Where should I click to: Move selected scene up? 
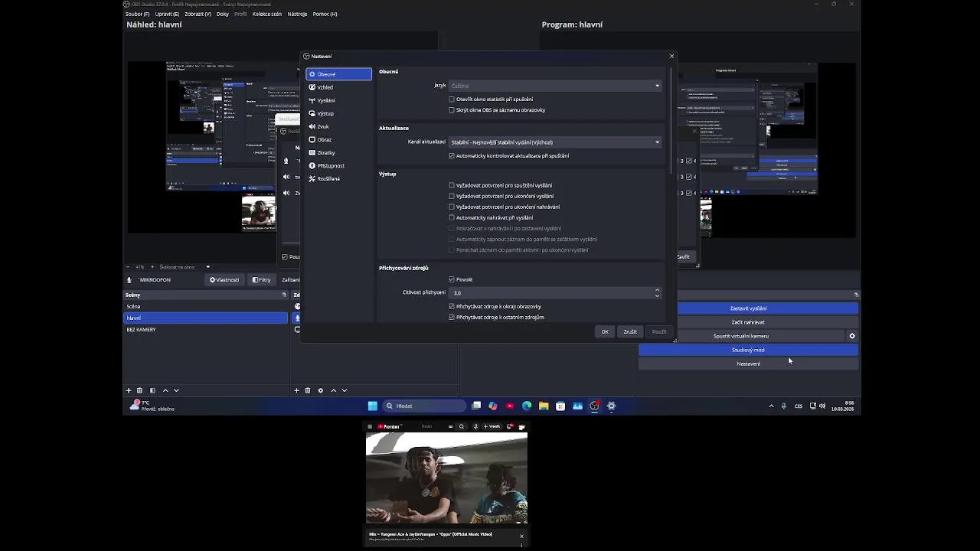point(165,390)
